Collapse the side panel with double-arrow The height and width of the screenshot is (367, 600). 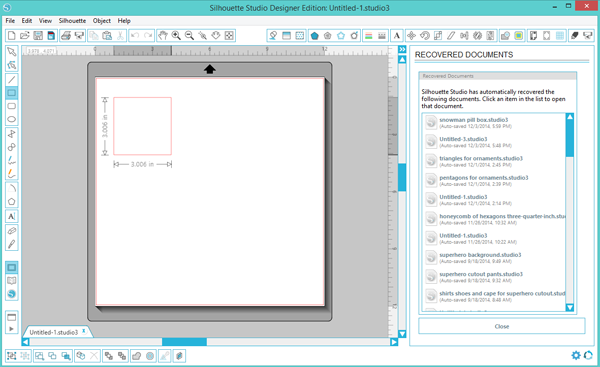(402, 49)
